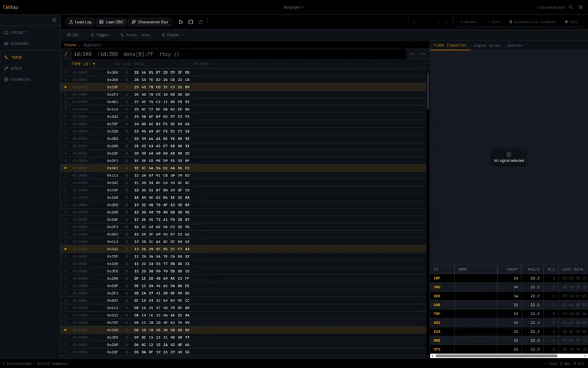Image resolution: width=588 pixels, height=368 pixels.
Task: Click the Load DBC button
Action: click(x=111, y=22)
